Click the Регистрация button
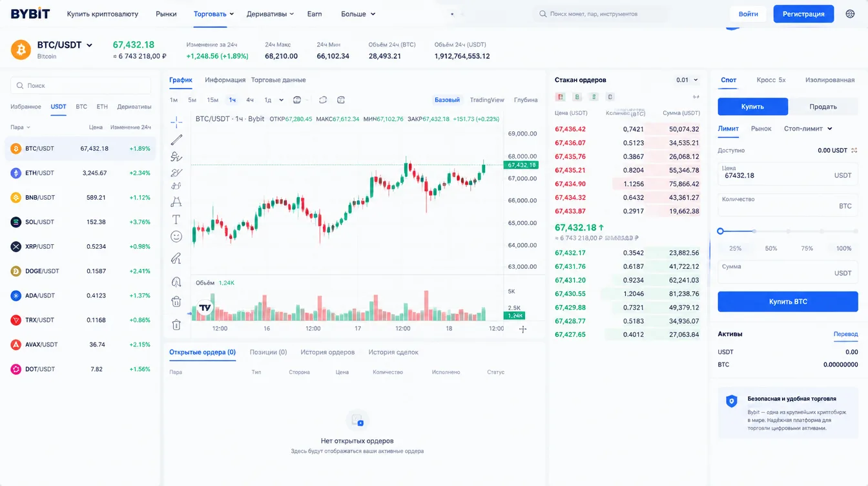 coord(803,14)
